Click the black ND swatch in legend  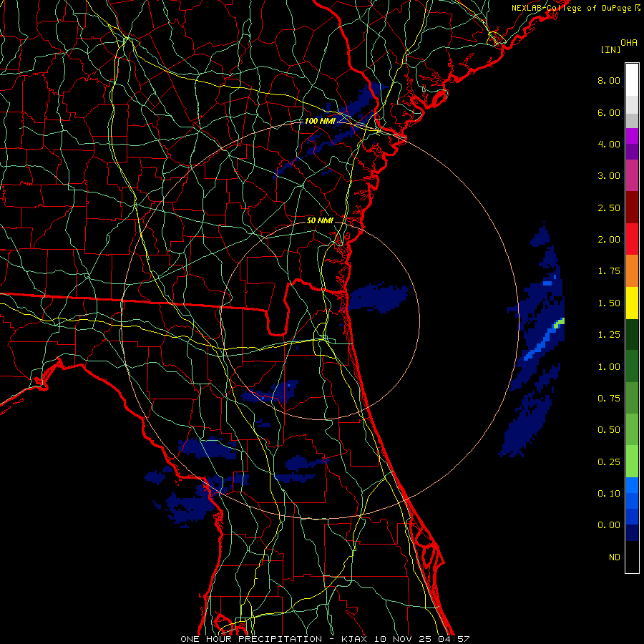(632, 557)
